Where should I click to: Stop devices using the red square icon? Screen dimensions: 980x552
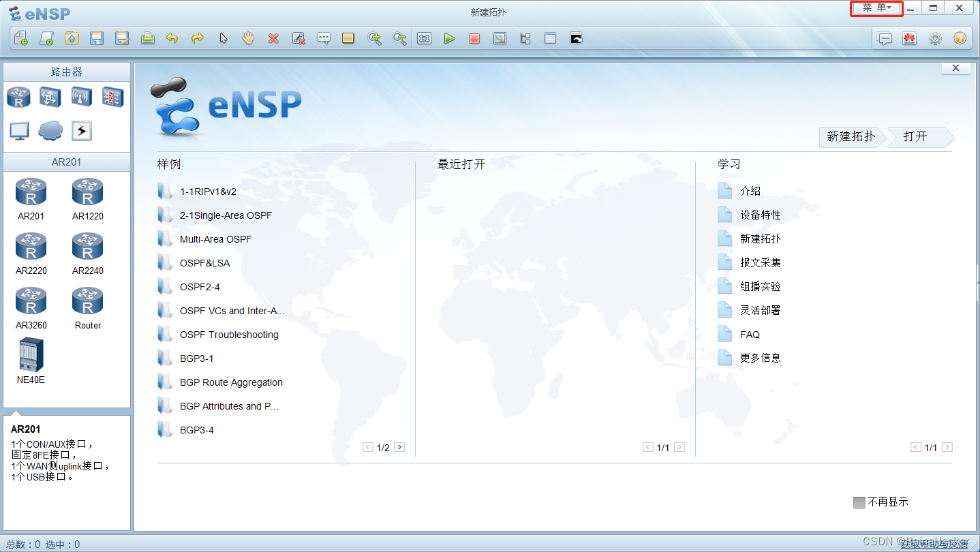(x=474, y=38)
